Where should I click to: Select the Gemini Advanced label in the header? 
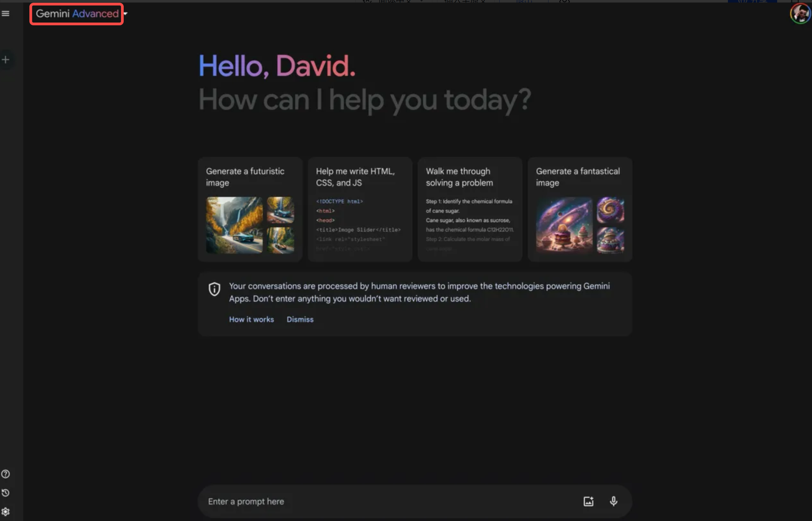(x=76, y=14)
